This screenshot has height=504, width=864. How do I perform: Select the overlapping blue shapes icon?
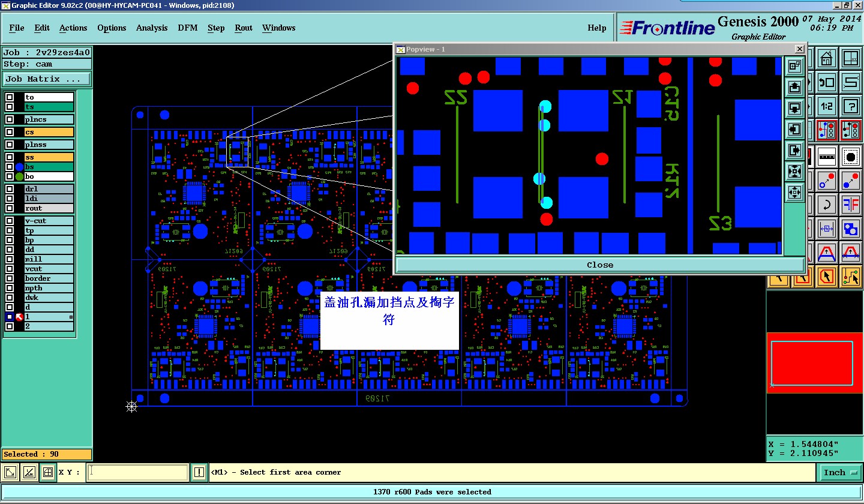pyautogui.click(x=851, y=229)
